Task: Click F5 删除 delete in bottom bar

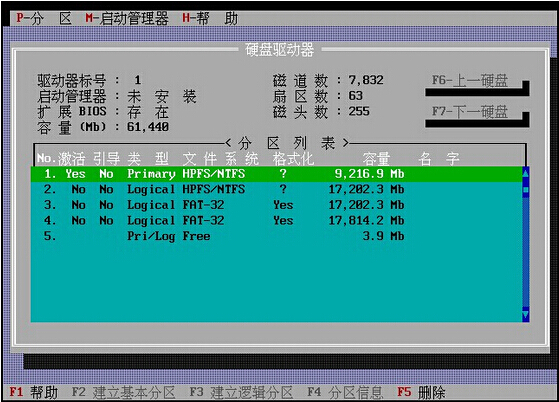Action: coord(421,392)
